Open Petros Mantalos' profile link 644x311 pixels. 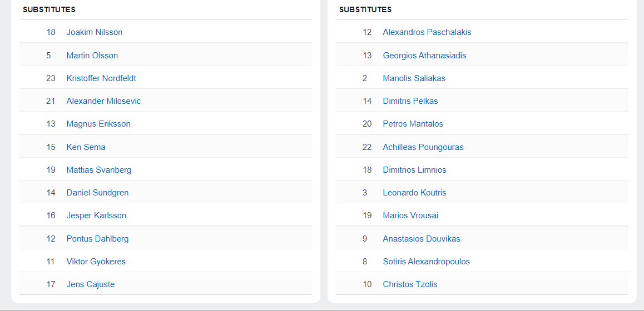(x=413, y=124)
